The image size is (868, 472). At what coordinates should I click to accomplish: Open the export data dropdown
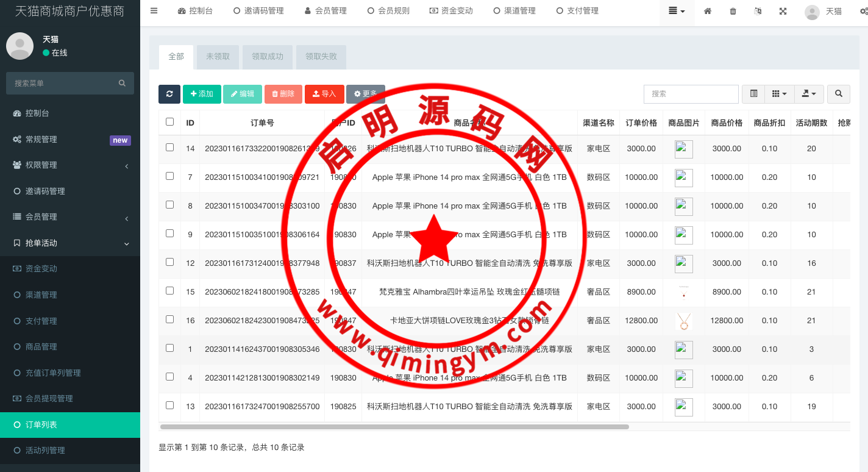pos(809,94)
